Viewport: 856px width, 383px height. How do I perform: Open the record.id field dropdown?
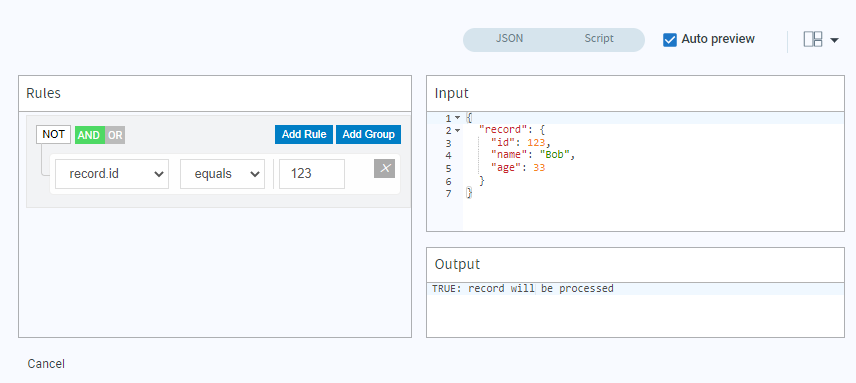(112, 174)
